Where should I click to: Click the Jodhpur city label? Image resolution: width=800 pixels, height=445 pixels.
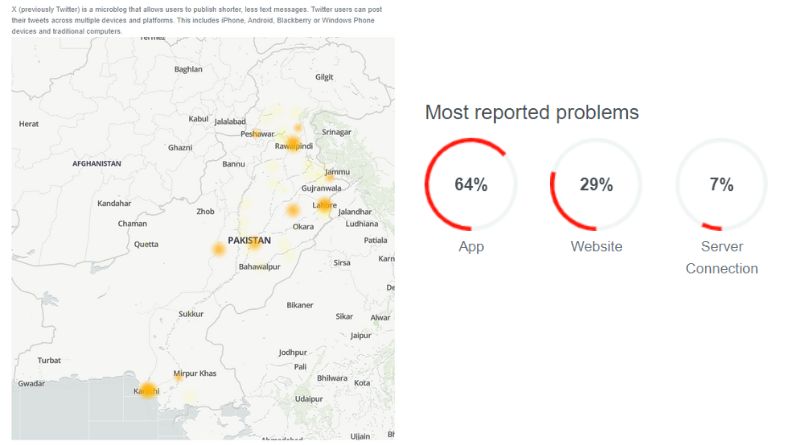(293, 352)
